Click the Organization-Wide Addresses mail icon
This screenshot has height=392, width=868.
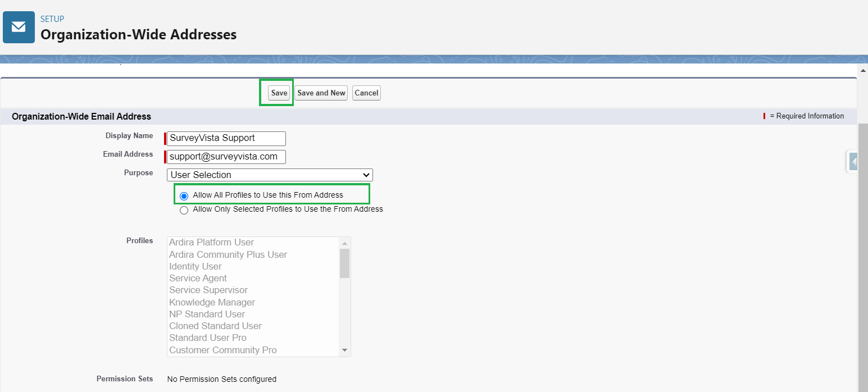click(x=19, y=27)
